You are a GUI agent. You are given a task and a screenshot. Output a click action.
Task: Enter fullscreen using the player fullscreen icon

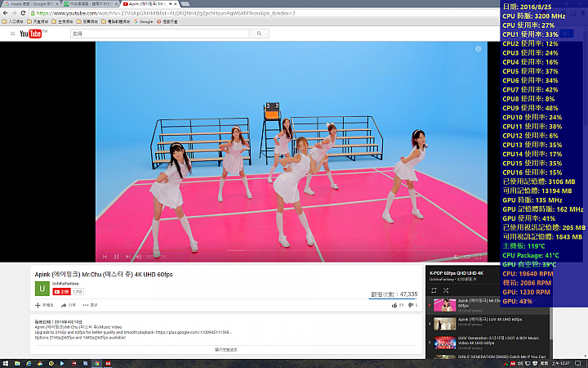[479, 257]
